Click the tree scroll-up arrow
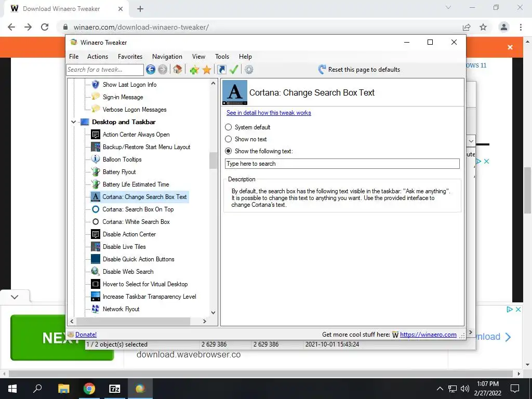The image size is (532, 399). [x=213, y=83]
